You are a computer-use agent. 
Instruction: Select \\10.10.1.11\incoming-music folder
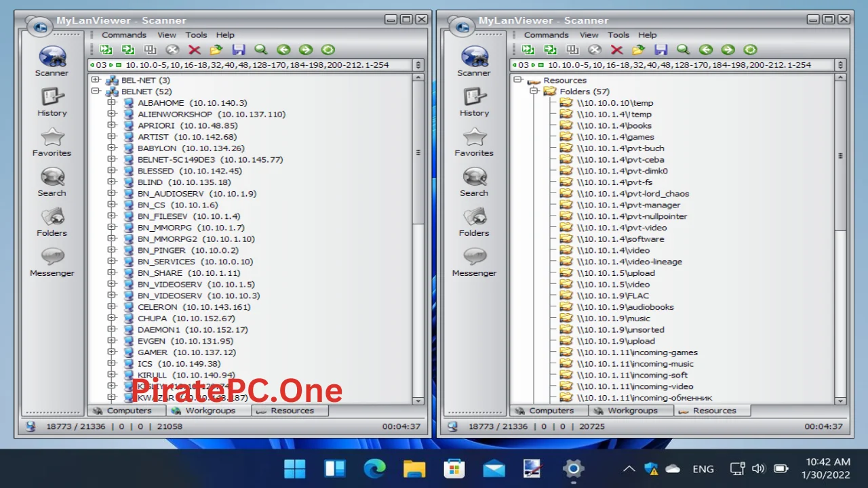(635, 364)
